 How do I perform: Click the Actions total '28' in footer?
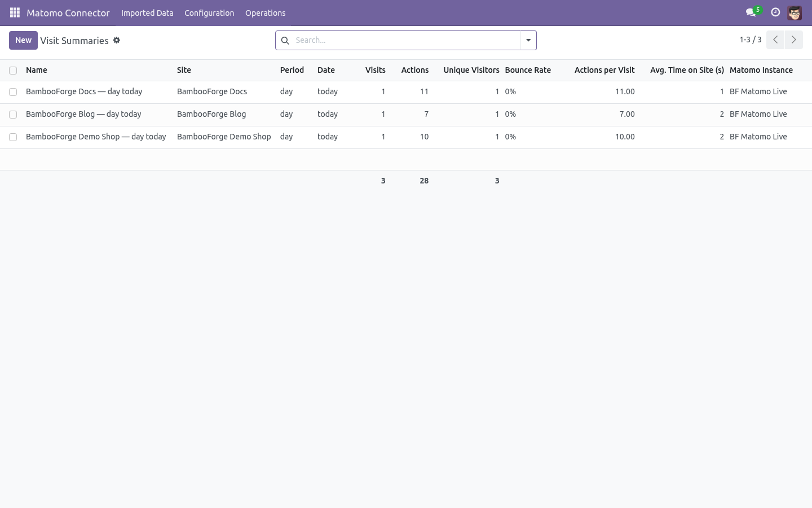(424, 181)
